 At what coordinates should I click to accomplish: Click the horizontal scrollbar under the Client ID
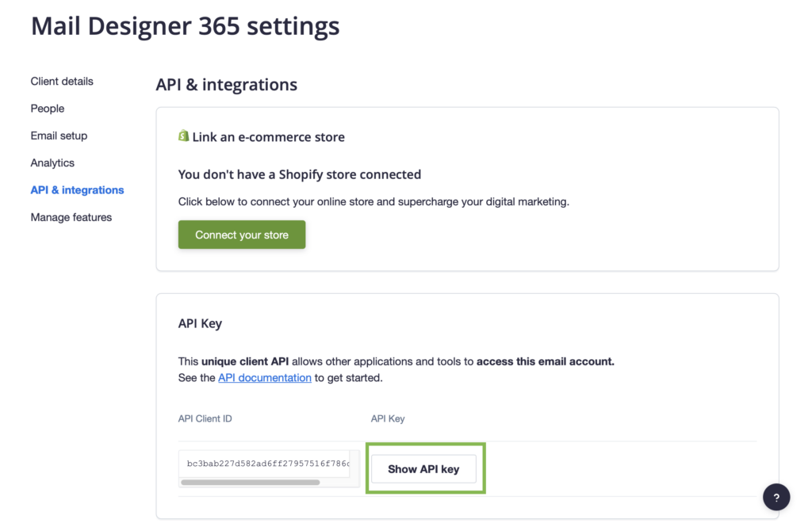(250, 483)
